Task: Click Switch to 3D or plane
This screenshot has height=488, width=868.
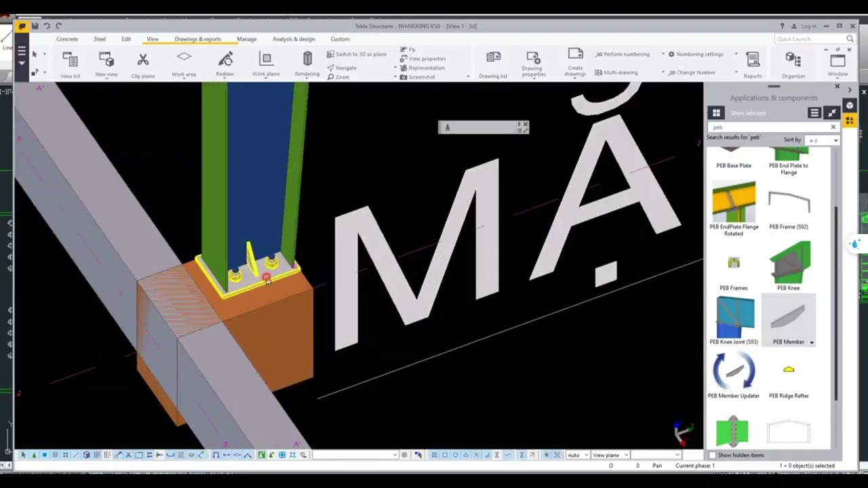Action: (356, 54)
